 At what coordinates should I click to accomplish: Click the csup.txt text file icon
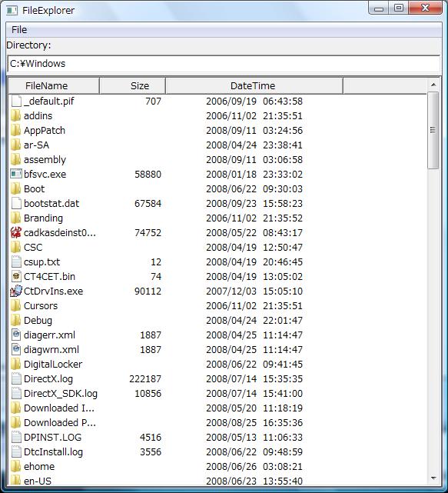point(15,261)
